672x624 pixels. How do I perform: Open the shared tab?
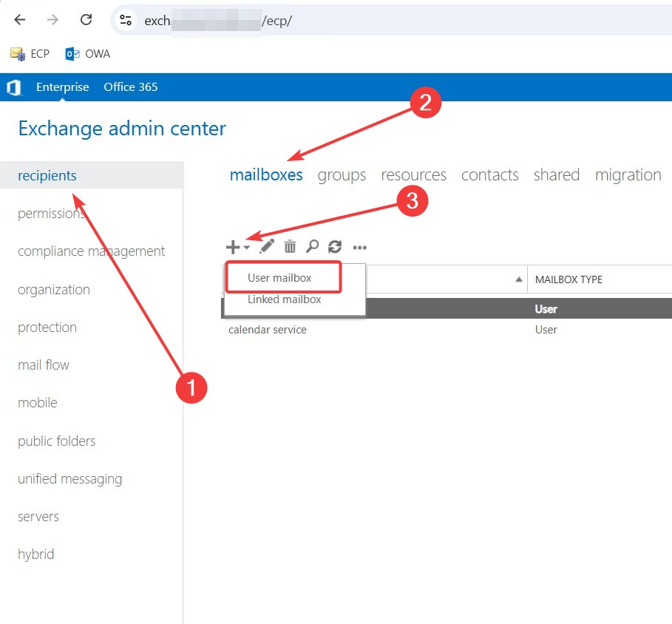(x=556, y=175)
